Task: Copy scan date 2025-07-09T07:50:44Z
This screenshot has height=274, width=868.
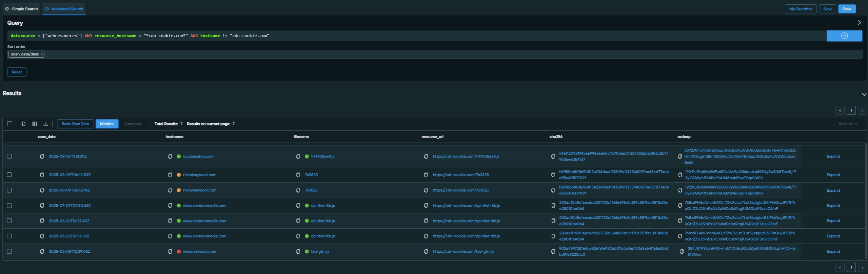Action: click(x=42, y=206)
